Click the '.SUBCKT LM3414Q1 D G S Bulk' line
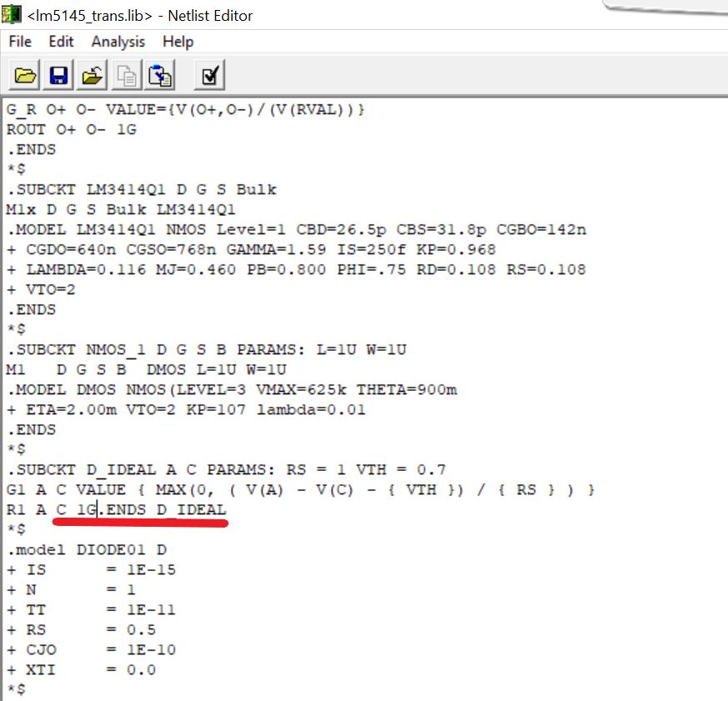The height and width of the screenshot is (701, 728). coord(142,189)
